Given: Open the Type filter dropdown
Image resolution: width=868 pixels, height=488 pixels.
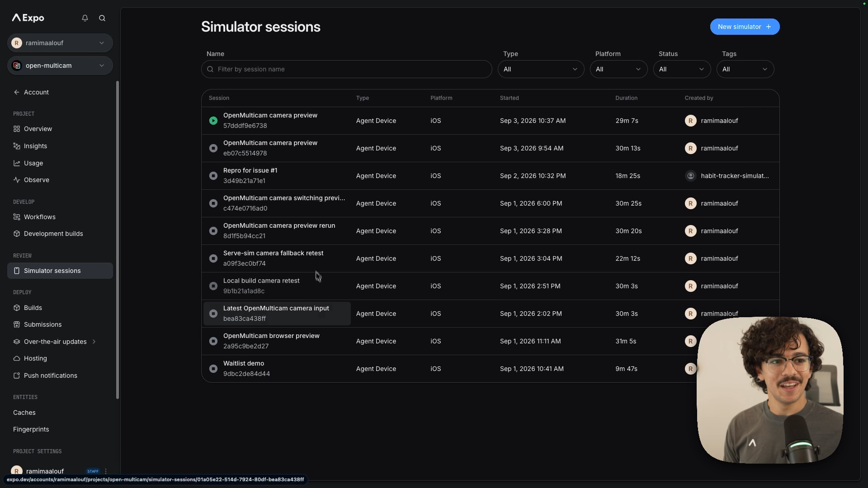Looking at the screenshot, I should click(541, 69).
